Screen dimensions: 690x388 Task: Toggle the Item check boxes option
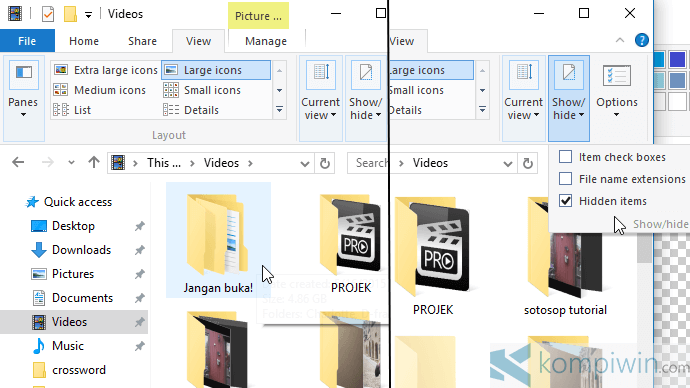pos(612,157)
